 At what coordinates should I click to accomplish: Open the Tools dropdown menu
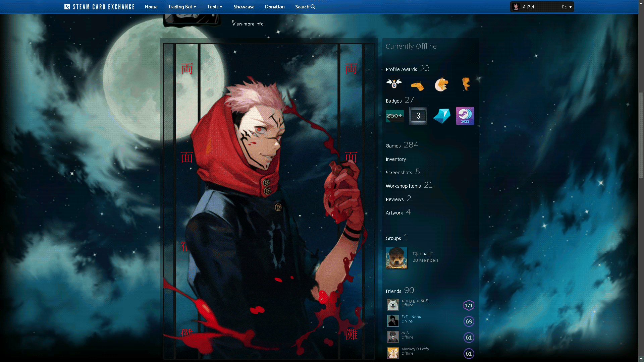tap(215, 7)
